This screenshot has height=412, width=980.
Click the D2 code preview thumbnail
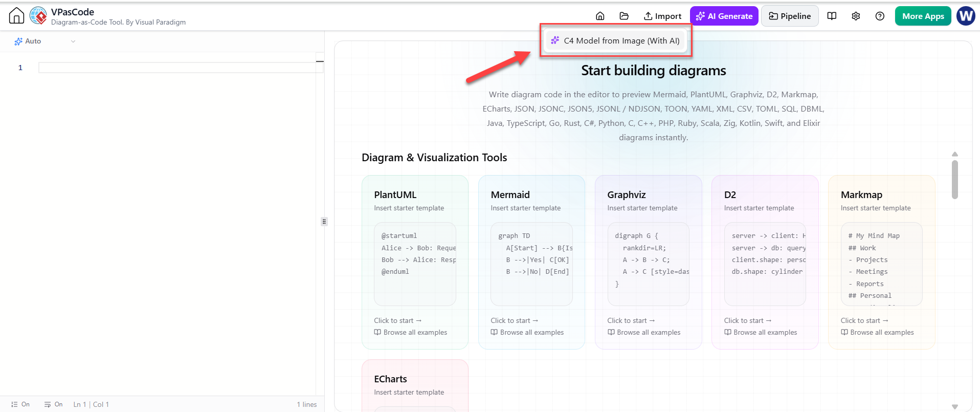click(x=765, y=264)
